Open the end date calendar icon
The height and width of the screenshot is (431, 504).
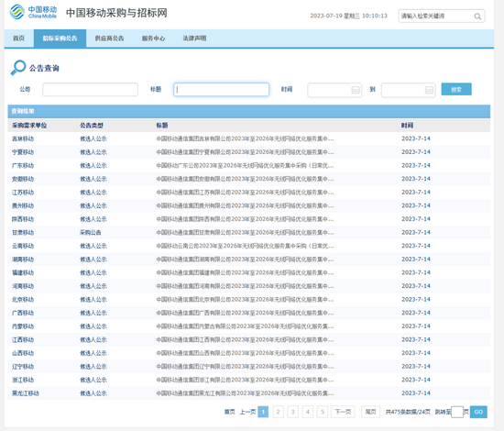click(429, 90)
